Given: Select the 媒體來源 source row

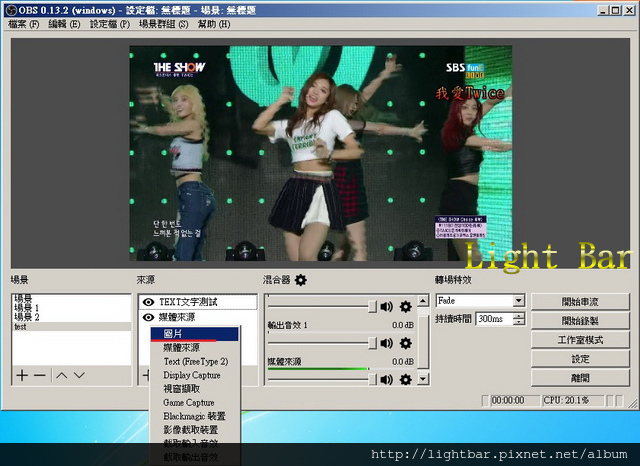Looking at the screenshot, I should pos(198,317).
